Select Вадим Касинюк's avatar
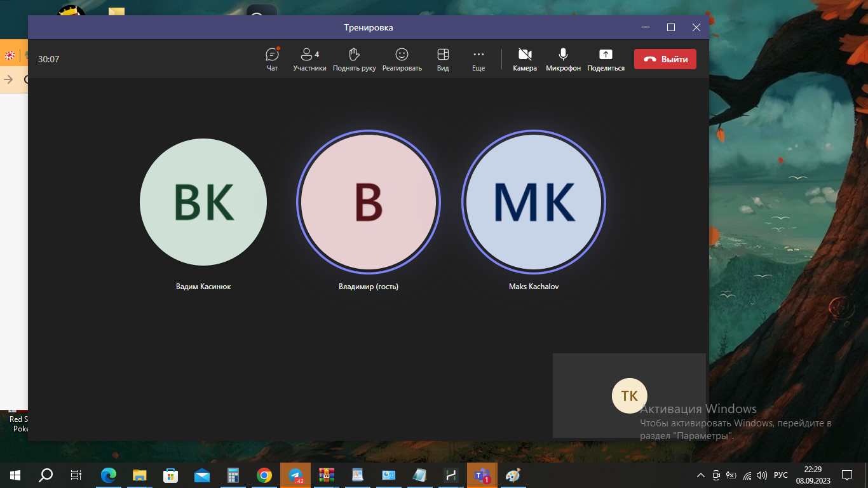 click(203, 202)
